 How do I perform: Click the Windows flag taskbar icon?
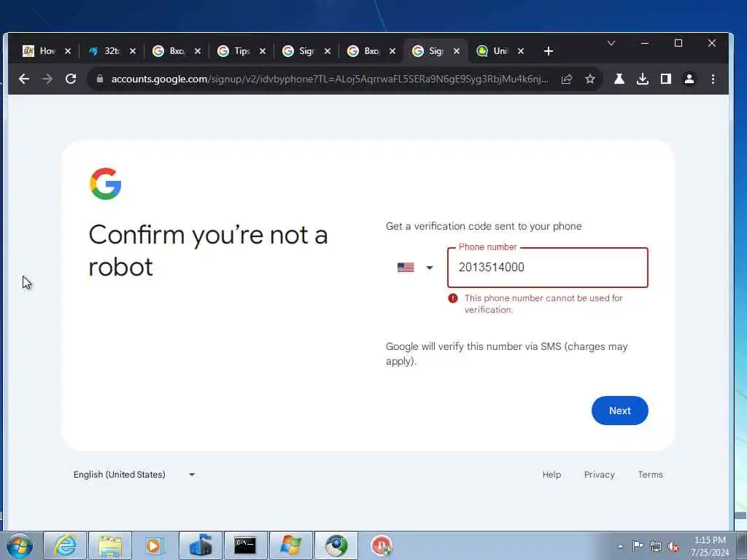point(290,545)
